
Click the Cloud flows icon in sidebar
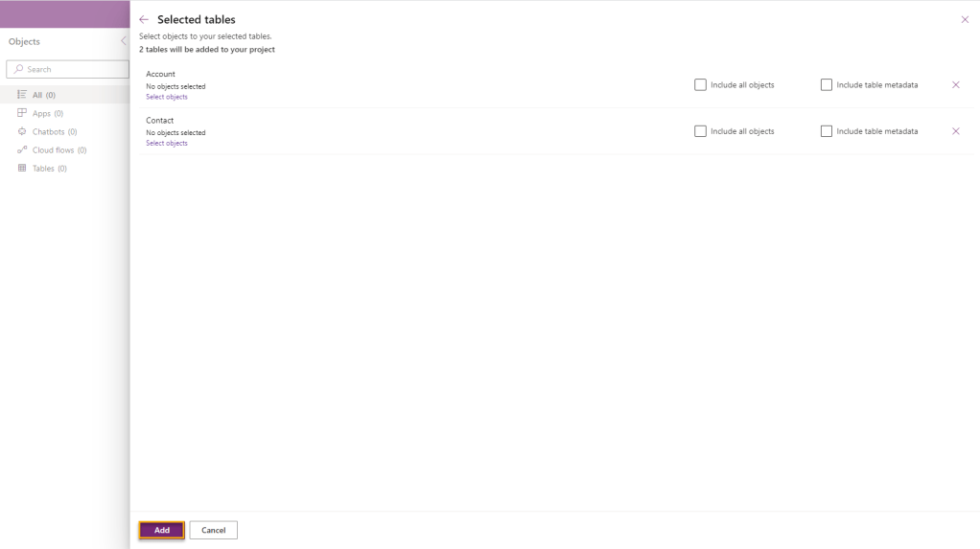22,150
